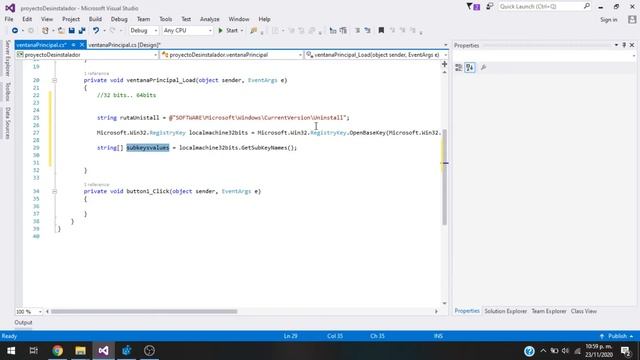
Task: Switch to the Class View tab
Action: [583, 311]
